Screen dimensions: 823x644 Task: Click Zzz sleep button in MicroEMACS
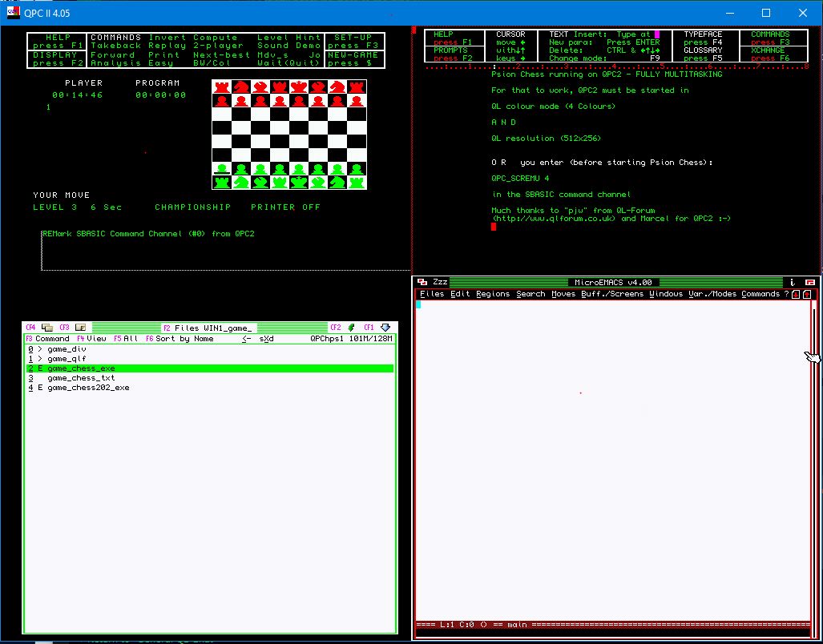tap(440, 282)
